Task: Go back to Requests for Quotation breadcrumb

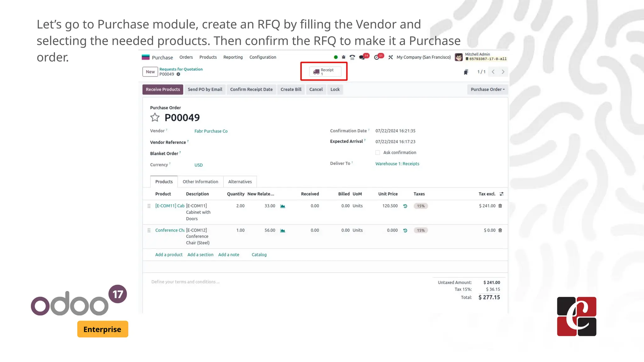Action: click(181, 69)
